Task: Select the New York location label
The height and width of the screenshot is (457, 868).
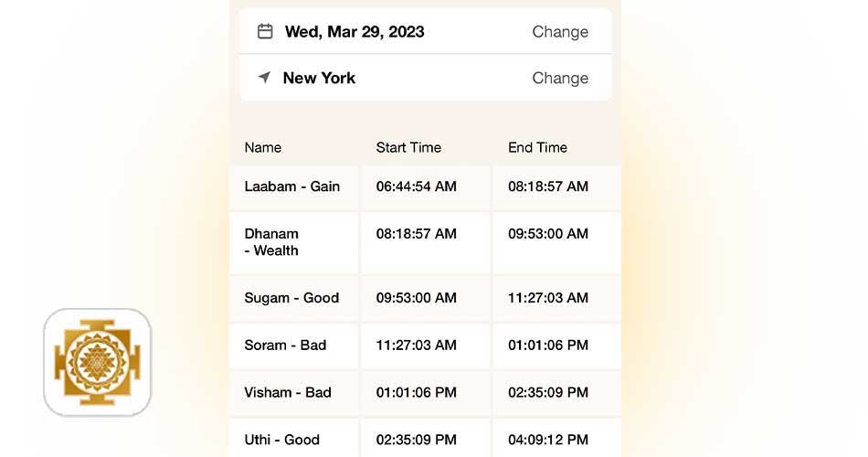Action: tap(319, 78)
